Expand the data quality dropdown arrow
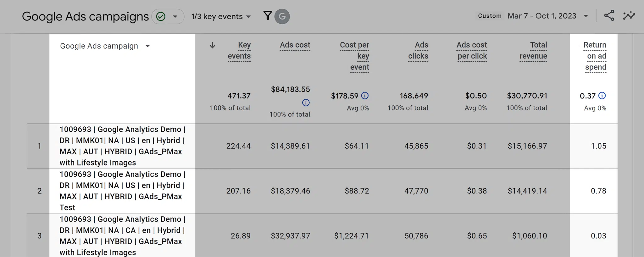644x257 pixels. [x=175, y=16]
